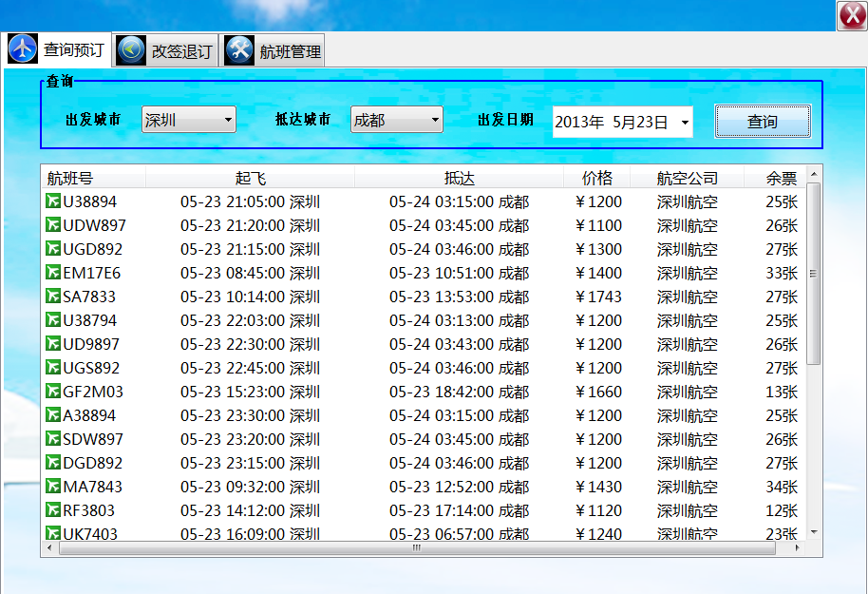This screenshot has height=594, width=868.
Task: Click the flight icon next to MA7843
Action: 53,487
